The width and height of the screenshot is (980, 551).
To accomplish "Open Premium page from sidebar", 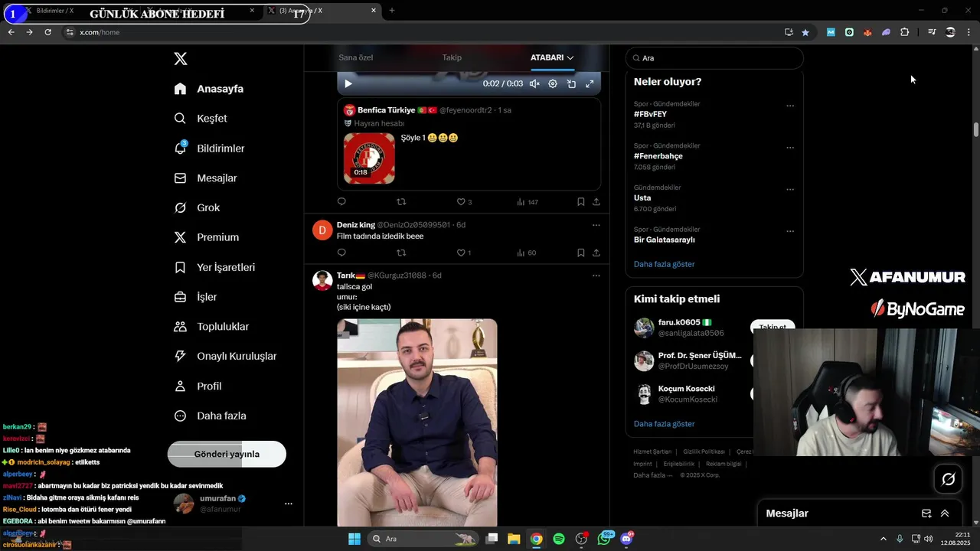I will pyautogui.click(x=207, y=237).
